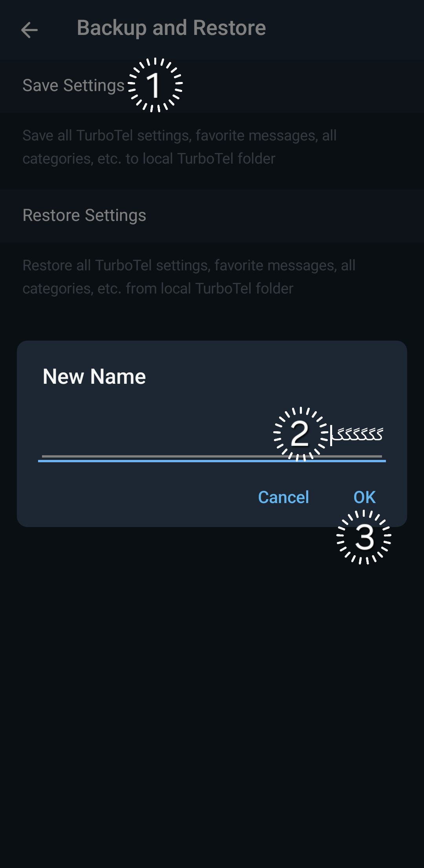Click the New Name dialog heading
Viewport: 424px width, 868px height.
click(94, 377)
